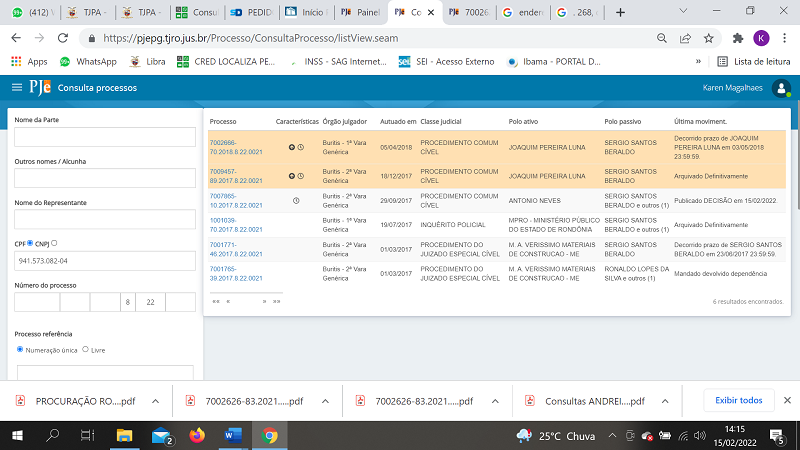Open the PJe hamburger menu
The image size is (800, 450).
click(17, 88)
